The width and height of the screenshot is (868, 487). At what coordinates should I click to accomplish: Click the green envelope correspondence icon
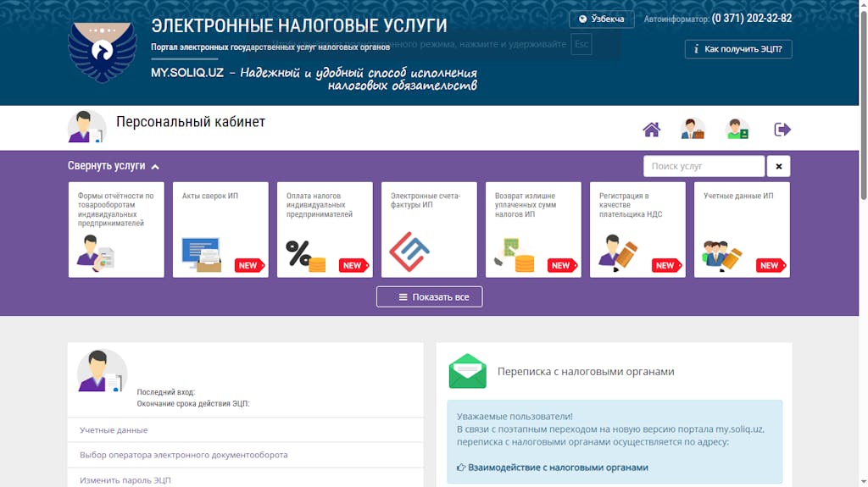468,371
